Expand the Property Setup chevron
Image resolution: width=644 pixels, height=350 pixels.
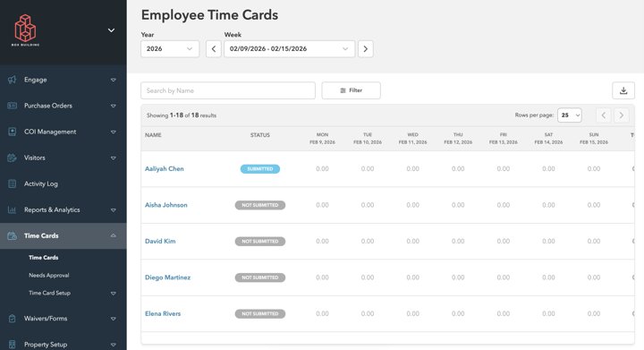114,345
